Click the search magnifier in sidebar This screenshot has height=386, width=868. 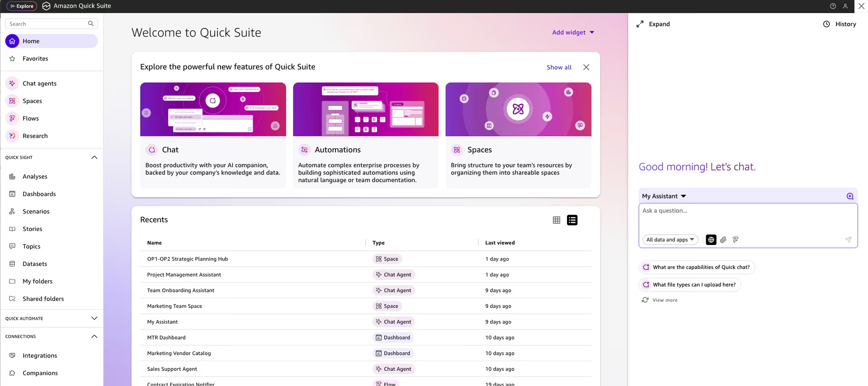[91, 24]
